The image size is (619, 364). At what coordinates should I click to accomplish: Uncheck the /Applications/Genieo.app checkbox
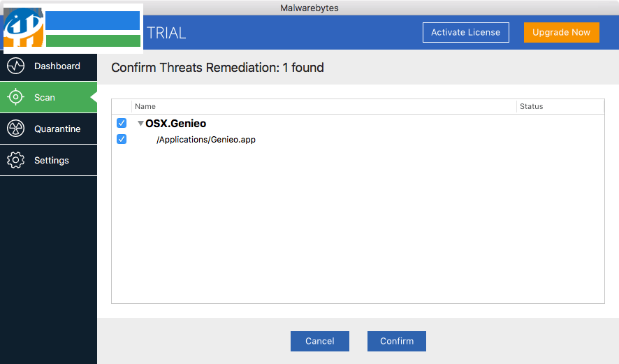point(122,139)
